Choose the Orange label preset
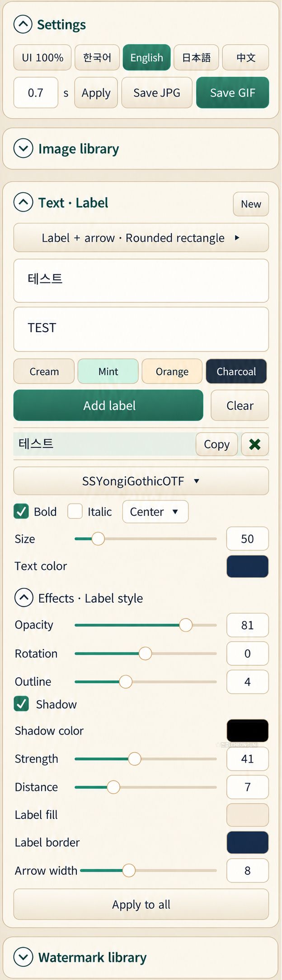282x980 pixels. pos(172,371)
